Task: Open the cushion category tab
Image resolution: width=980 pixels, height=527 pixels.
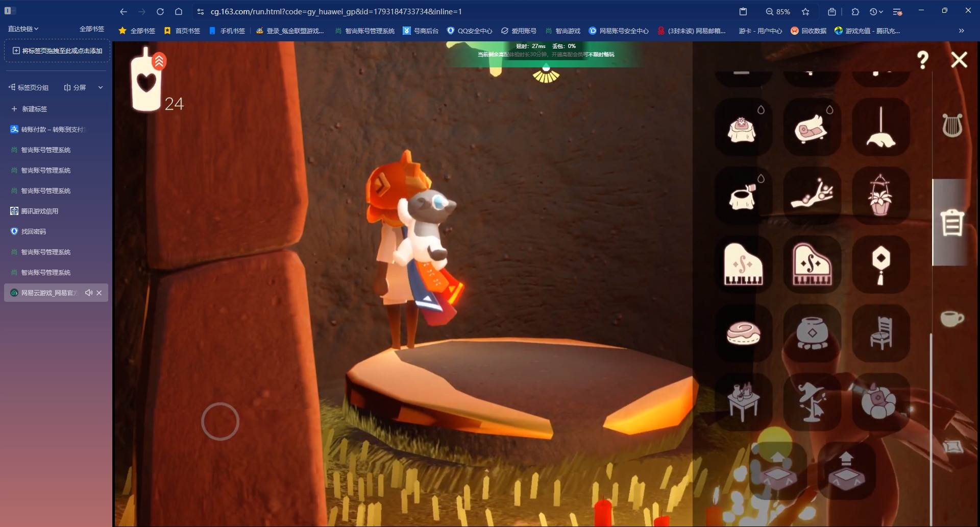Action: click(953, 446)
